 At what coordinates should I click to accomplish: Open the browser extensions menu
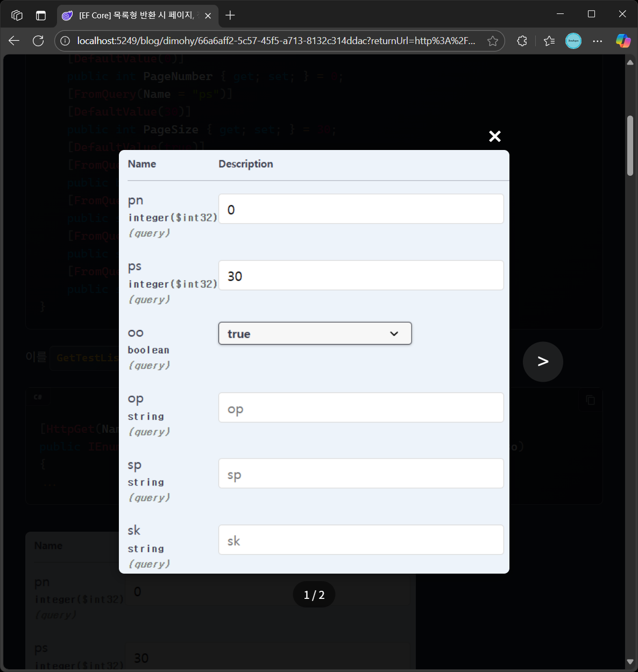[x=522, y=41]
